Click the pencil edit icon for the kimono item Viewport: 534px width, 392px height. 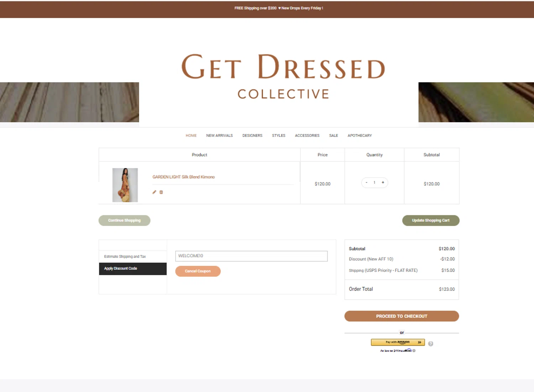point(154,192)
